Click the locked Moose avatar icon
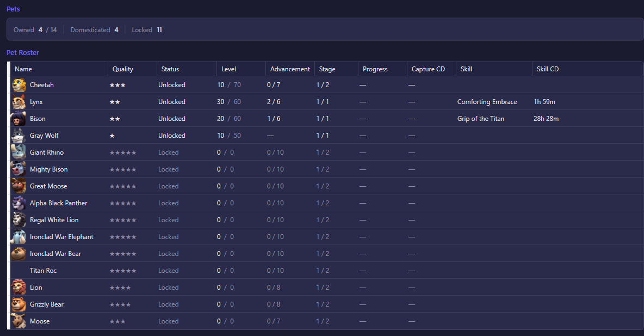644x336 pixels. [x=18, y=321]
